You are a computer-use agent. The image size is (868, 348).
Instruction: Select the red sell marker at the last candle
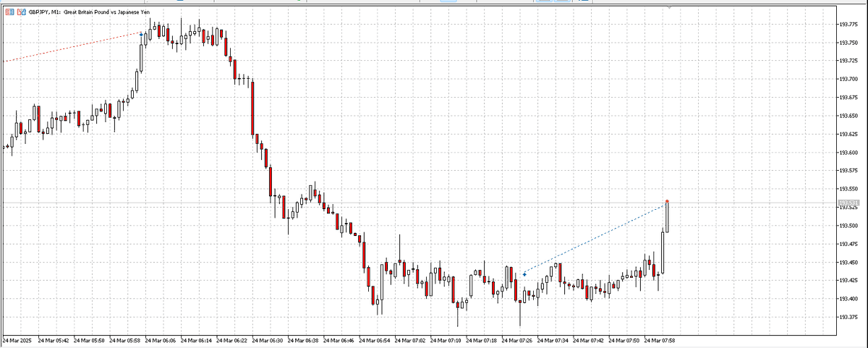pos(667,201)
